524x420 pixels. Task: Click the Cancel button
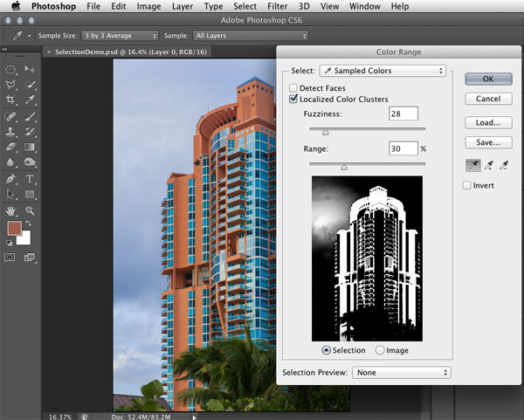coord(488,99)
